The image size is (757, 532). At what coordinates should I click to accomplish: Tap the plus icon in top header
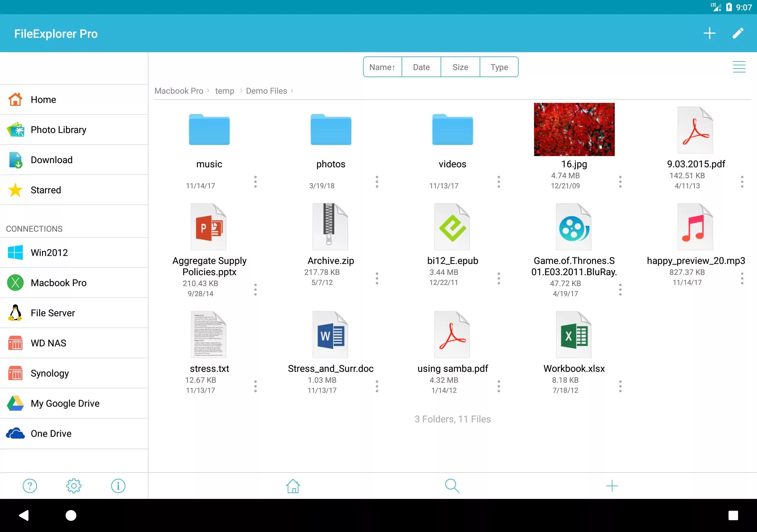(x=709, y=33)
